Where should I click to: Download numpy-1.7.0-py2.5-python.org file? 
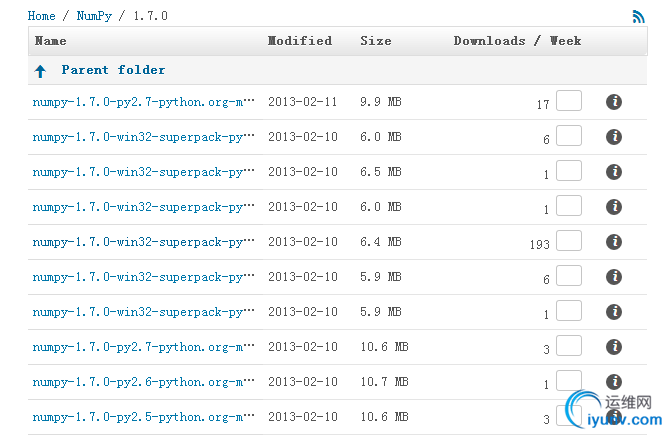(144, 417)
